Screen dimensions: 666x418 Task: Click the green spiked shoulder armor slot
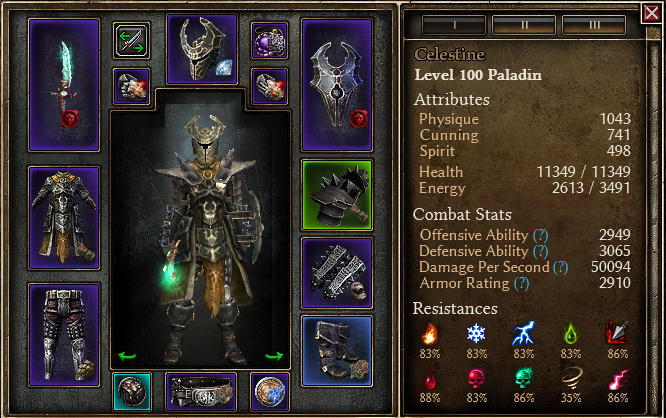coord(337,195)
